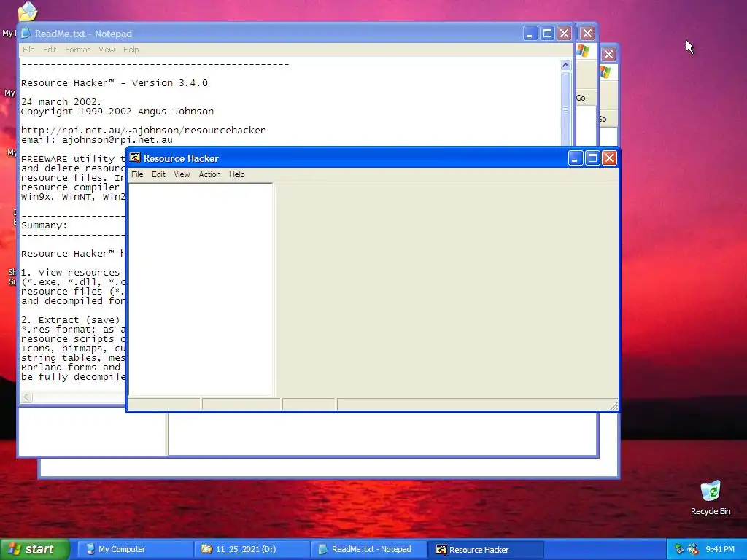Close the Resource Hacker window
Image resolution: width=747 pixels, height=560 pixels.
coord(609,158)
